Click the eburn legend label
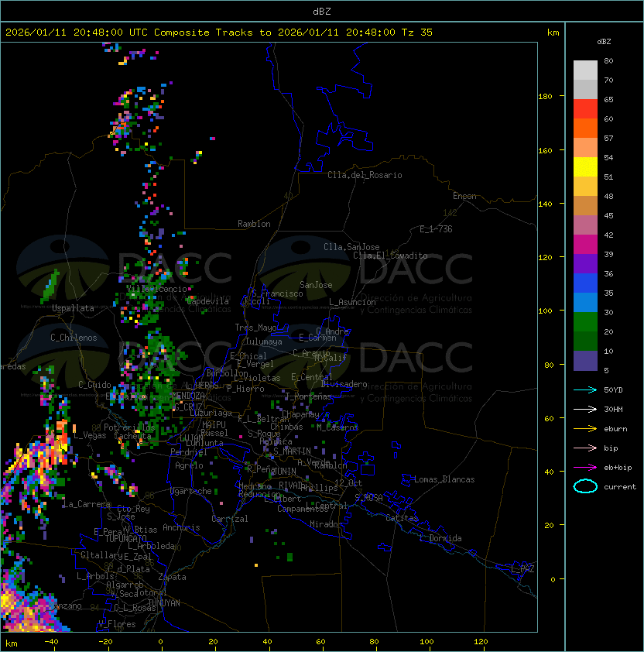Screen dimensions: 644x652 coord(615,429)
